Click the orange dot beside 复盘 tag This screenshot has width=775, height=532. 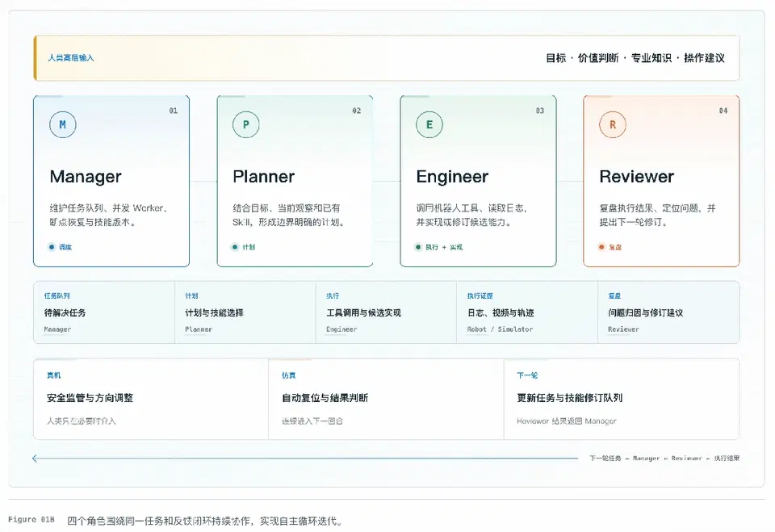(x=601, y=247)
